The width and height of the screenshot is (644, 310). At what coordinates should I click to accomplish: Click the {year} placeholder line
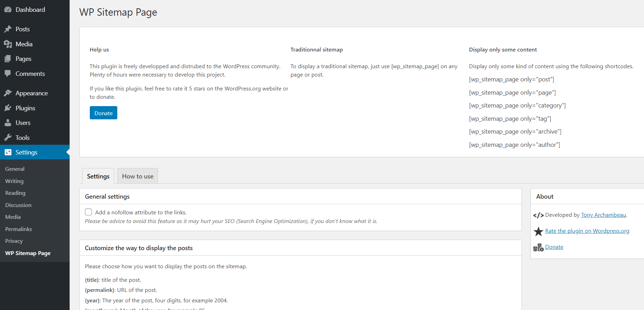click(156, 300)
